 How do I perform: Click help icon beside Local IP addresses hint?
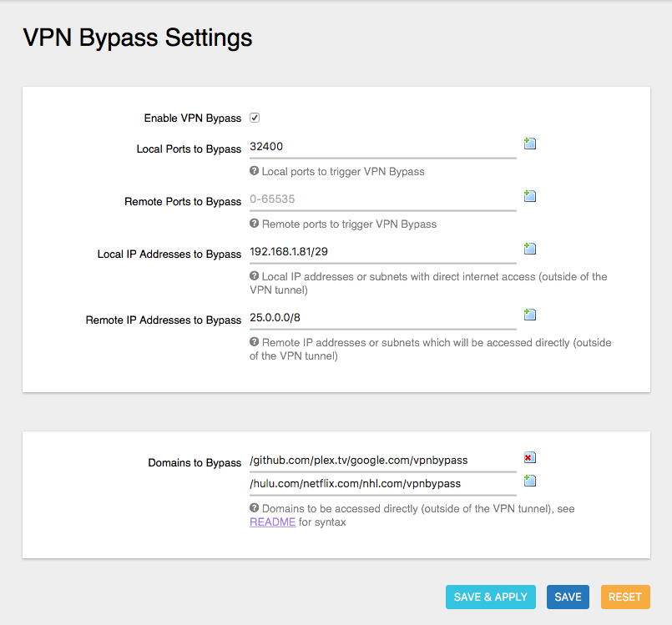(255, 276)
